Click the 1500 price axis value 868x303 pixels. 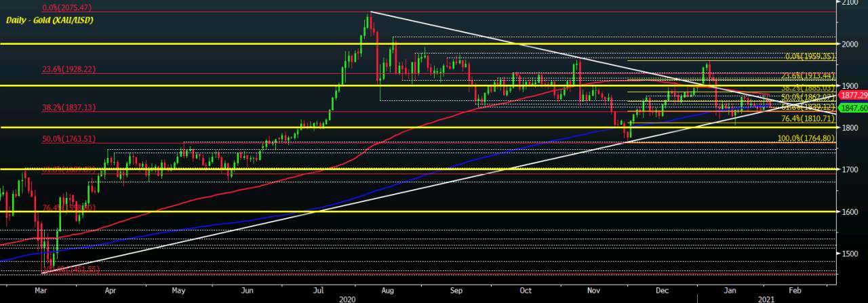click(851, 254)
